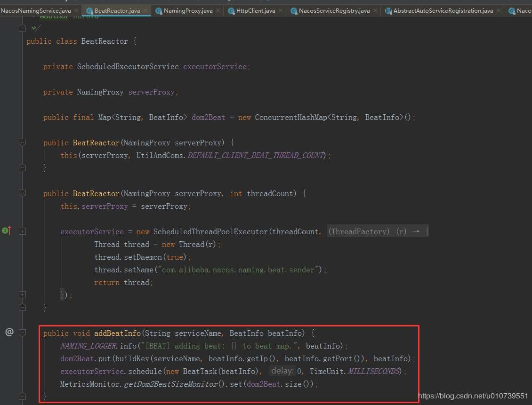The height and width of the screenshot is (405, 532).
Task: Switch to the NacosNamingService.java tab
Action: tap(36, 10)
